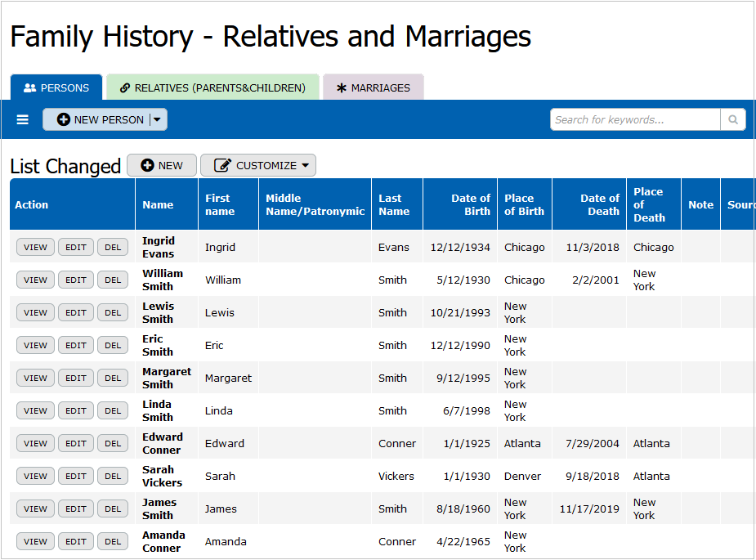Viewport: 756px width, 560px height.
Task: Sort by Place of Death column header
Action: tap(649, 204)
